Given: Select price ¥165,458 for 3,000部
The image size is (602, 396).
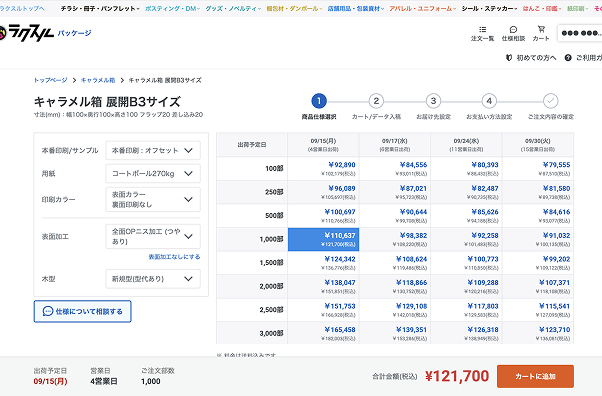Looking at the screenshot, I should pyautogui.click(x=323, y=333).
